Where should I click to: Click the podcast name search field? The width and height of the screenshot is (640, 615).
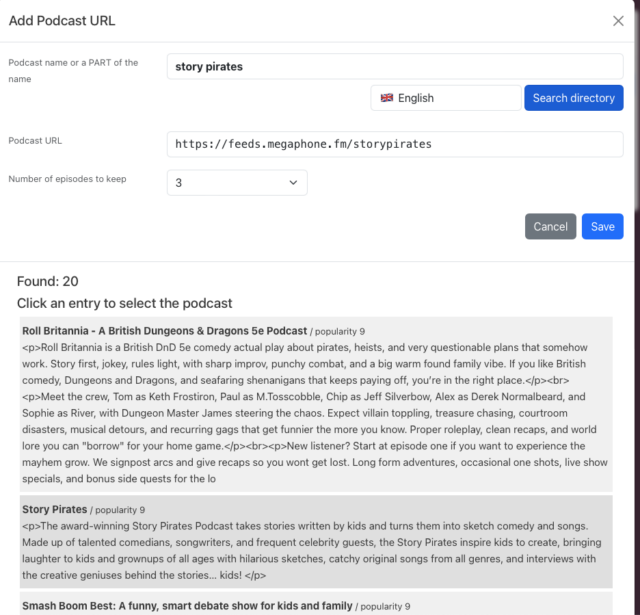395,67
